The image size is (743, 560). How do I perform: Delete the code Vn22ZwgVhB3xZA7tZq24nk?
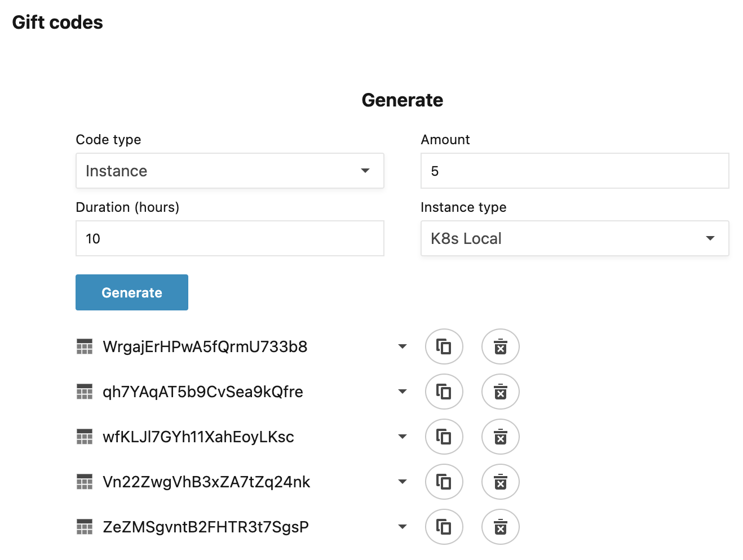[501, 482]
